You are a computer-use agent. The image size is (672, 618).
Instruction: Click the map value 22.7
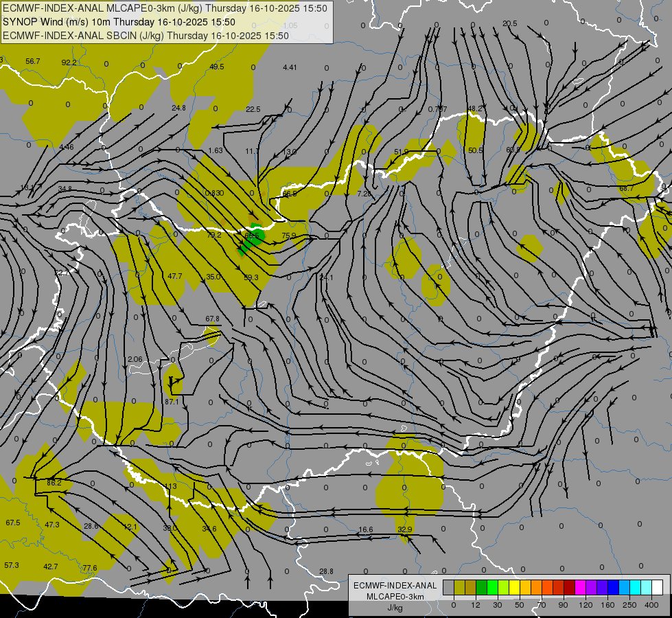[x=62, y=273]
